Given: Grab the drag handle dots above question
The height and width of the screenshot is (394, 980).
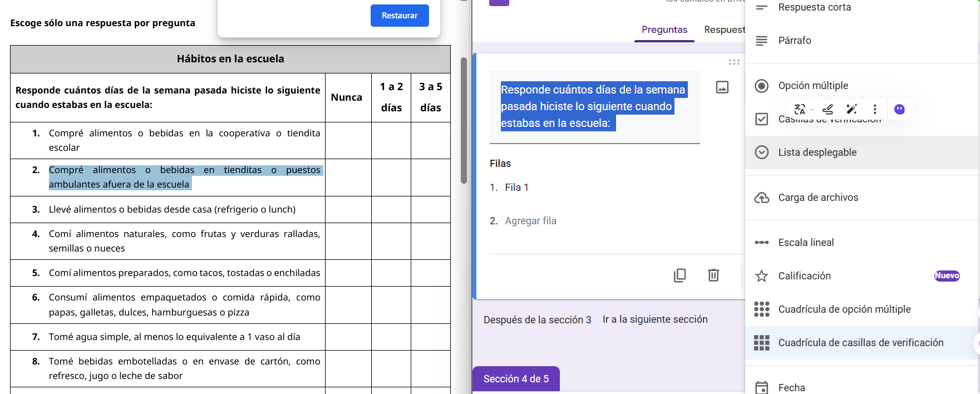Looking at the screenshot, I should [x=734, y=62].
